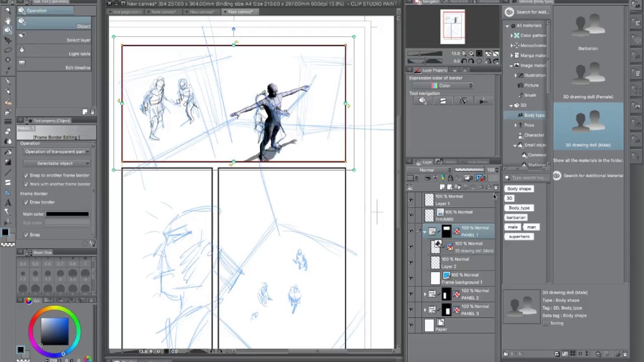
Task: Select the Light table sub tool
Action: click(x=54, y=50)
